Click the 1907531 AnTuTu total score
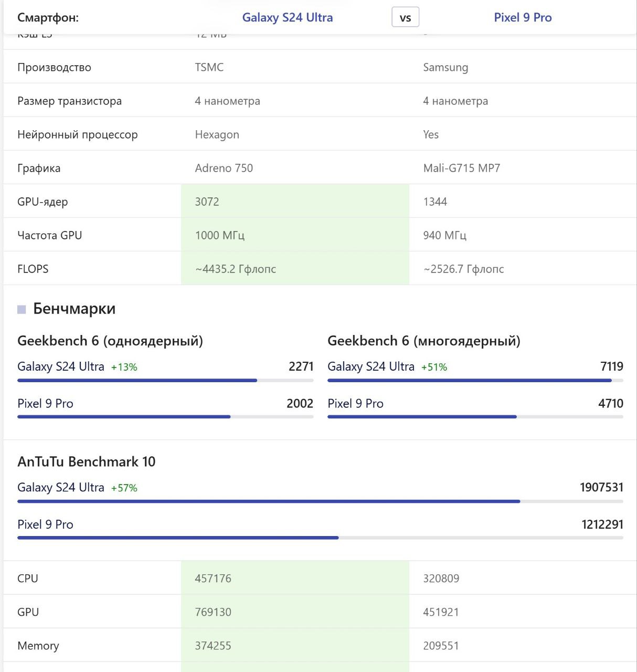 (601, 487)
